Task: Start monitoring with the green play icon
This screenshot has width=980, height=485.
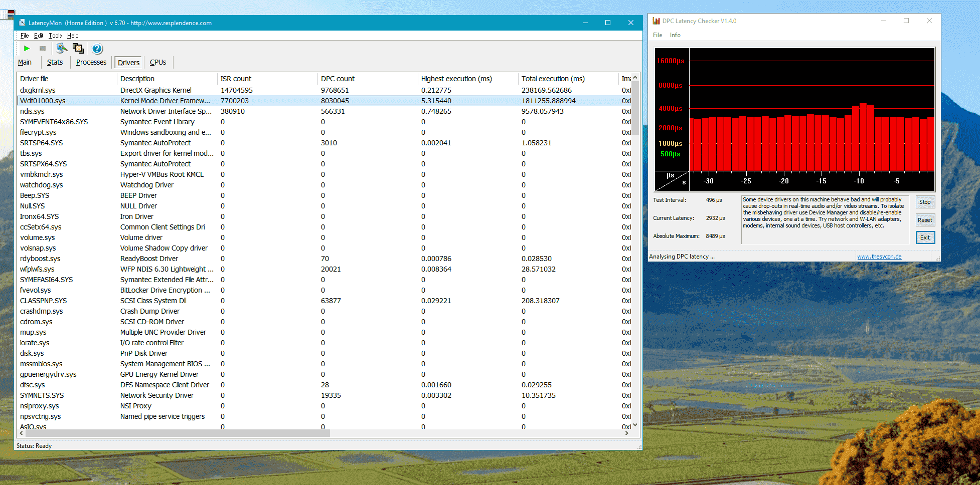Action: [x=27, y=49]
